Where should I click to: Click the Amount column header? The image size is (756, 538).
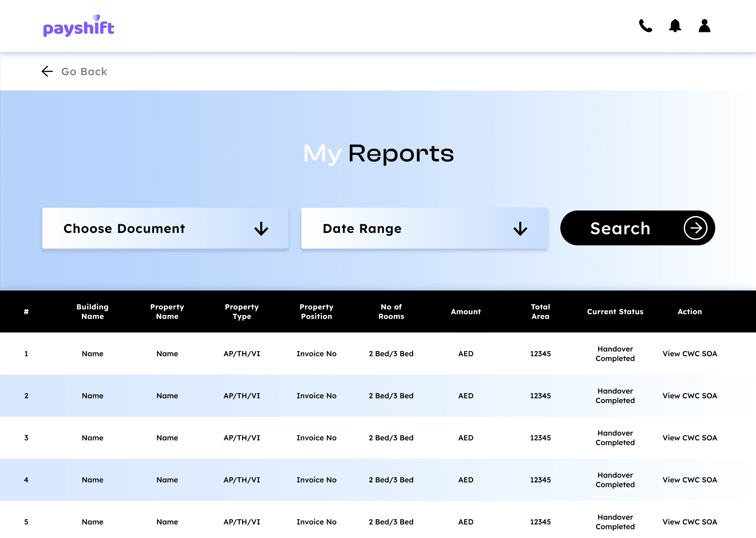(465, 311)
